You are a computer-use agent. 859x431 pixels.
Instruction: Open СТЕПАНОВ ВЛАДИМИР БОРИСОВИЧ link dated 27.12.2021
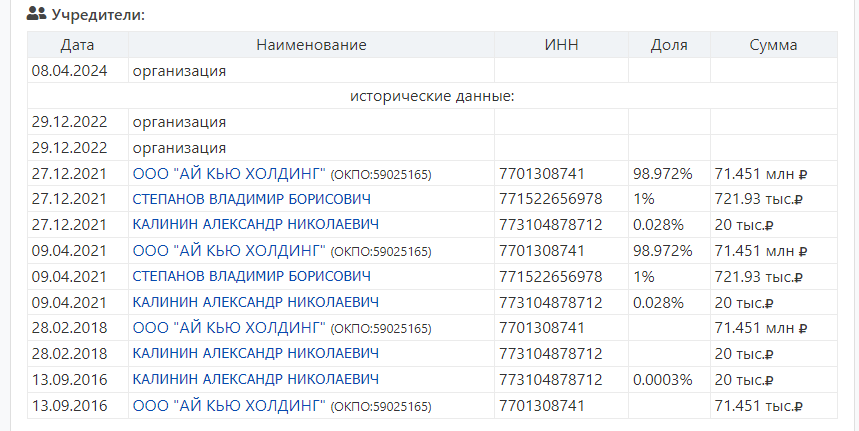point(251,198)
